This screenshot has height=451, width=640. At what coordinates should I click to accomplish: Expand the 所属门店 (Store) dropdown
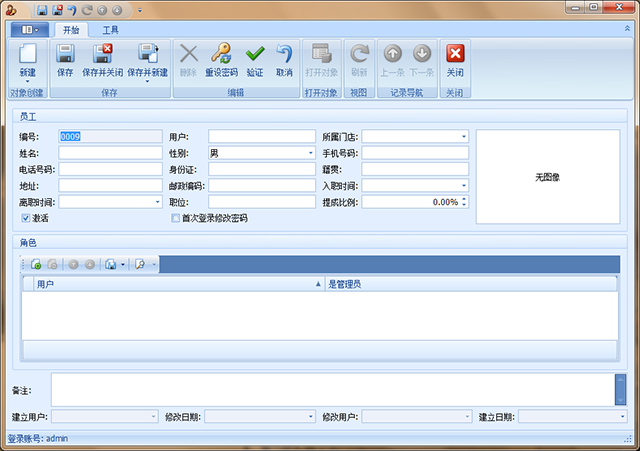464,136
